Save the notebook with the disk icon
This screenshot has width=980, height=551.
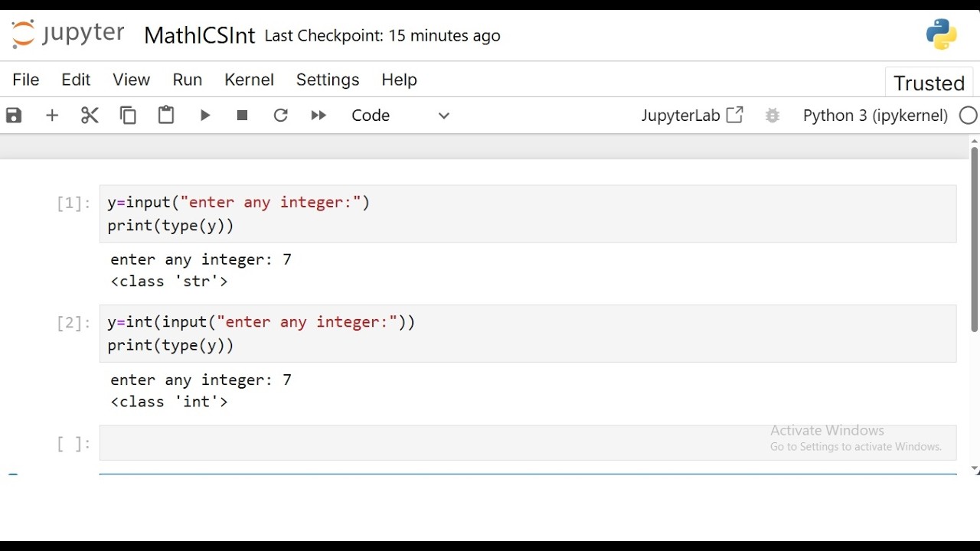click(15, 116)
